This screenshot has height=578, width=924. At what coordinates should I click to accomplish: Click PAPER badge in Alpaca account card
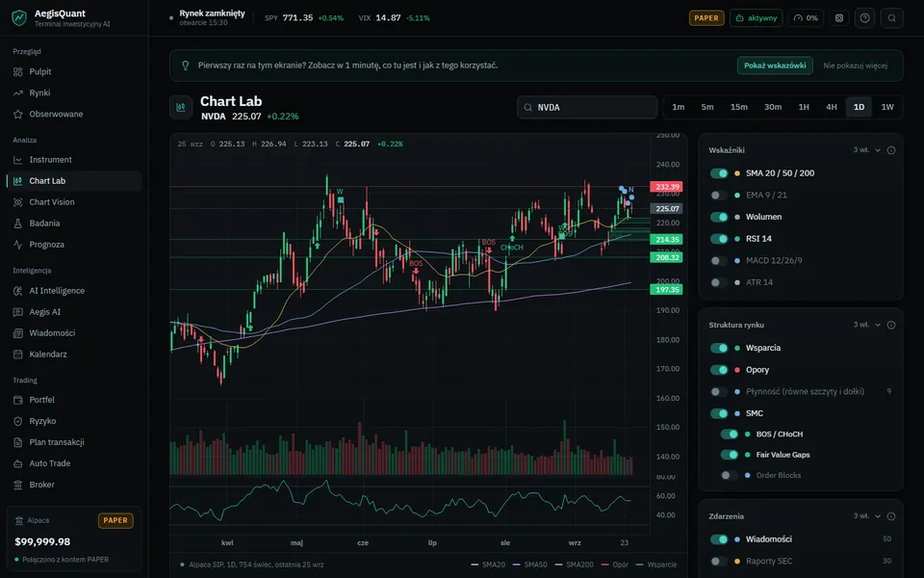pos(115,521)
